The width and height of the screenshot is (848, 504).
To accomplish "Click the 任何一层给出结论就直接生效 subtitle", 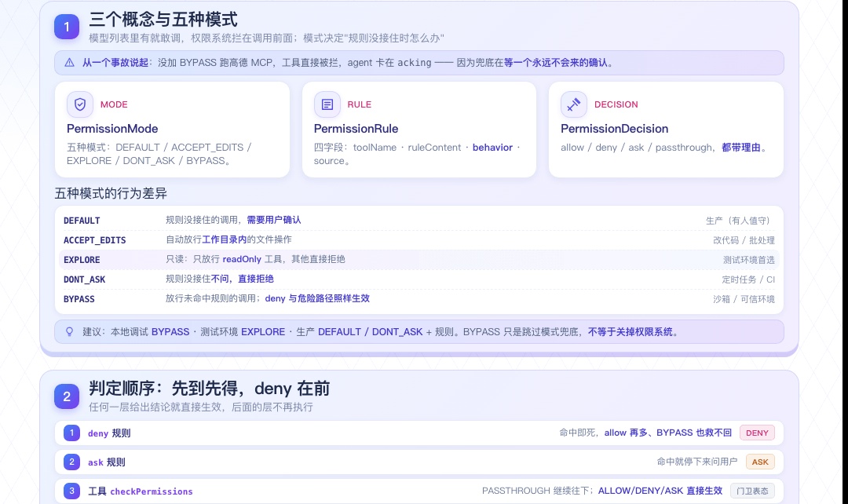I will [x=201, y=407].
